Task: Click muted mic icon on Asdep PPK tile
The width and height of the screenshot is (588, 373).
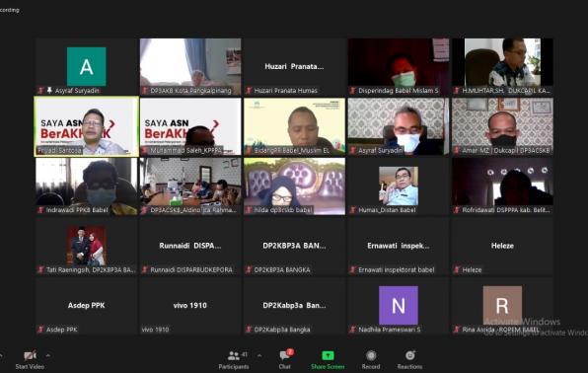Action: click(x=40, y=330)
